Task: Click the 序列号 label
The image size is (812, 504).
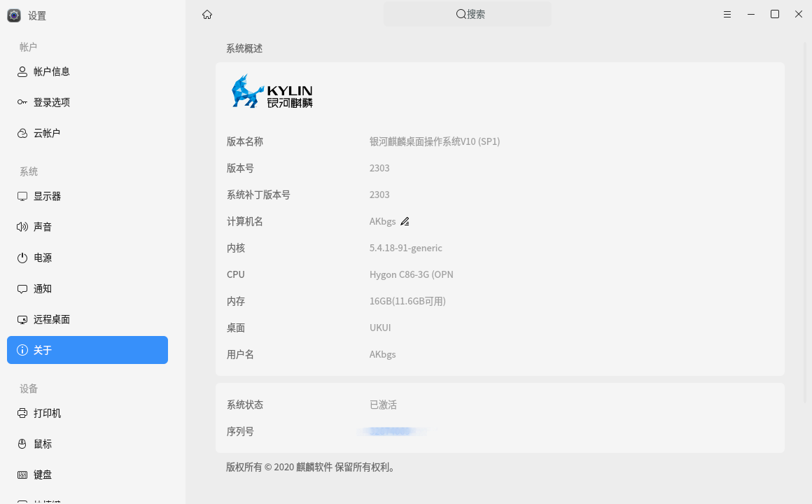Action: pyautogui.click(x=240, y=431)
